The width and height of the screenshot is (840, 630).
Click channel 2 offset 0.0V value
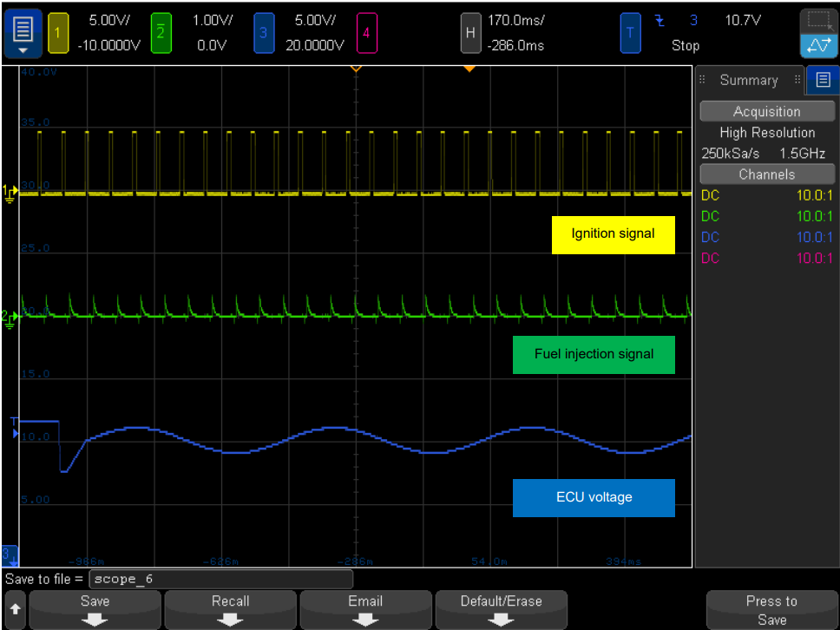(212, 45)
